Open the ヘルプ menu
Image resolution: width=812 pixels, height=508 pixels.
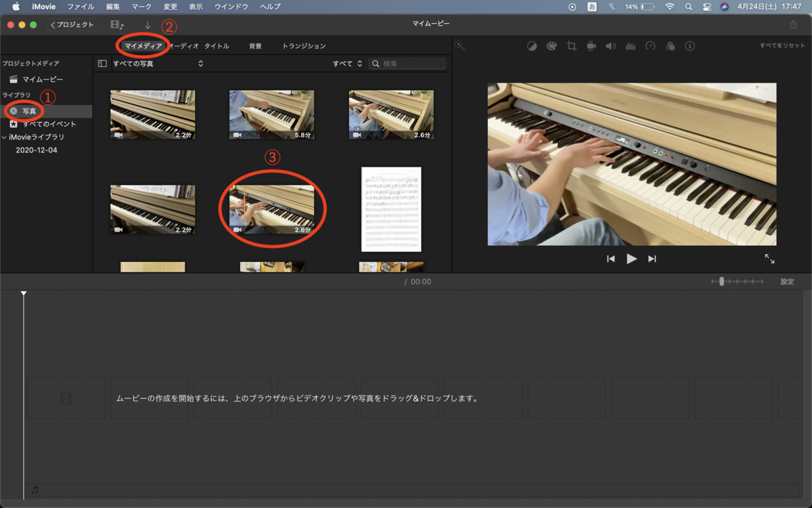tap(270, 7)
